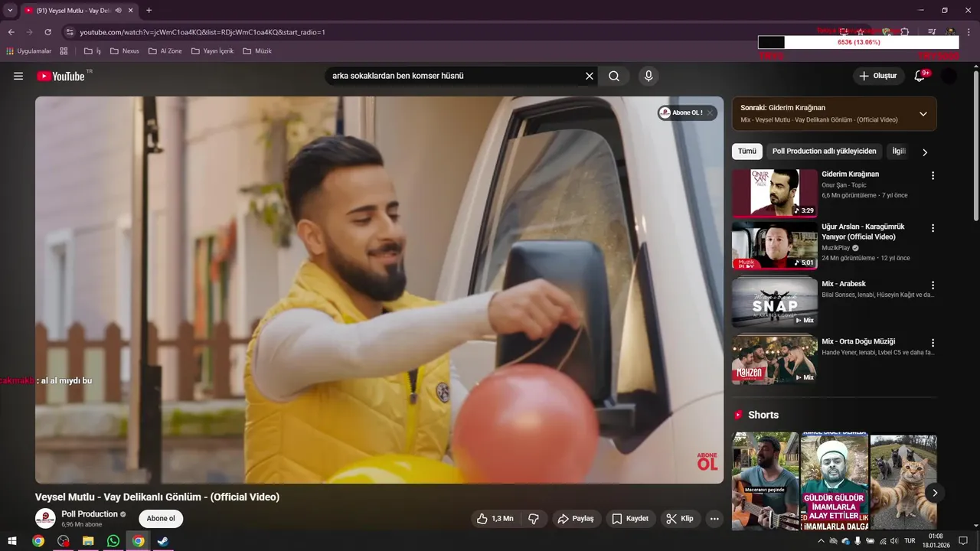
Task: Open more actions menu under video
Action: 714,519
